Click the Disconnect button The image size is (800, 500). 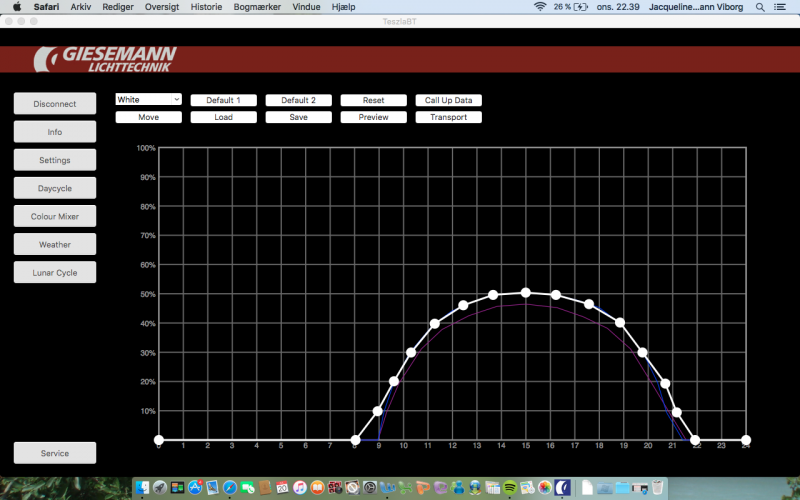pos(55,104)
